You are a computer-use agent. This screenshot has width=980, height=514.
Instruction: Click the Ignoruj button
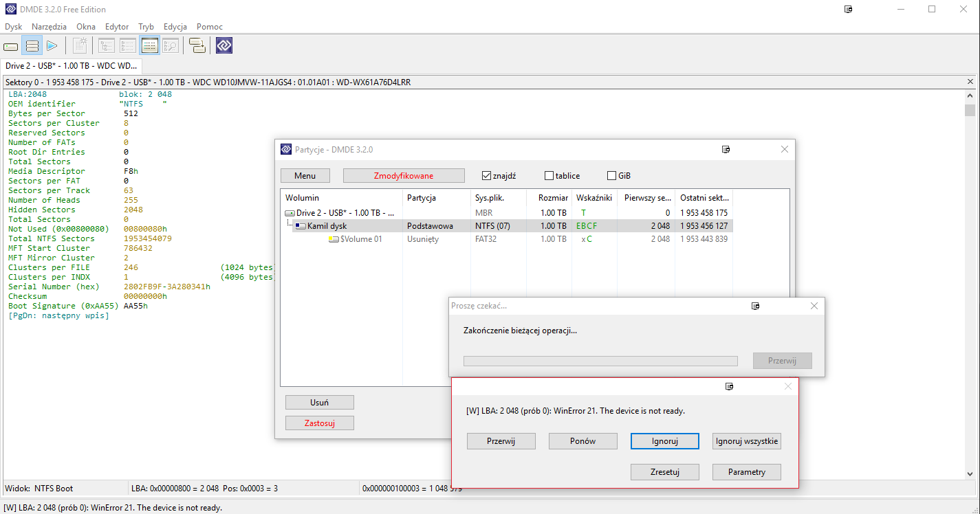click(x=665, y=441)
